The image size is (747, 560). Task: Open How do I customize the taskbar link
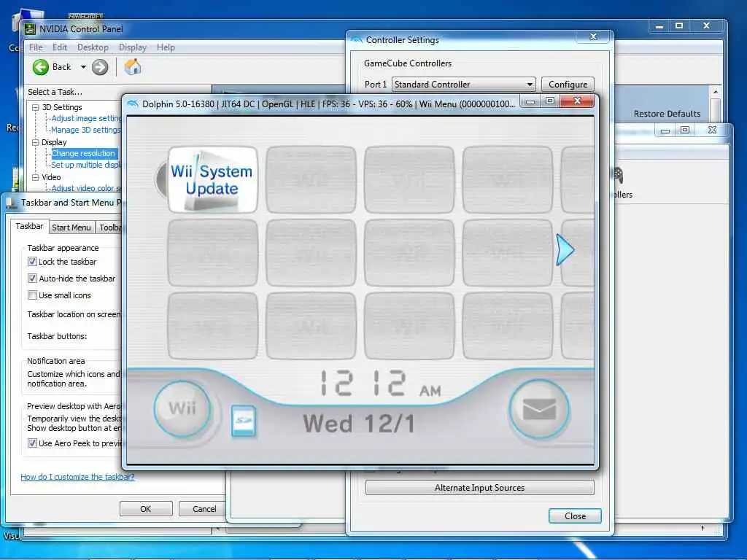point(77,477)
